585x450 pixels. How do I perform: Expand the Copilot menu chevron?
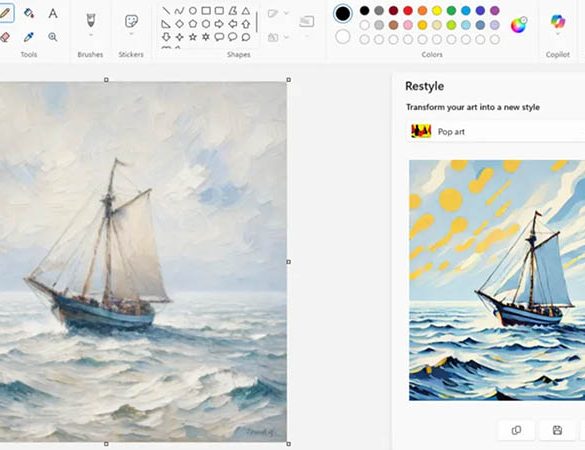tap(558, 34)
